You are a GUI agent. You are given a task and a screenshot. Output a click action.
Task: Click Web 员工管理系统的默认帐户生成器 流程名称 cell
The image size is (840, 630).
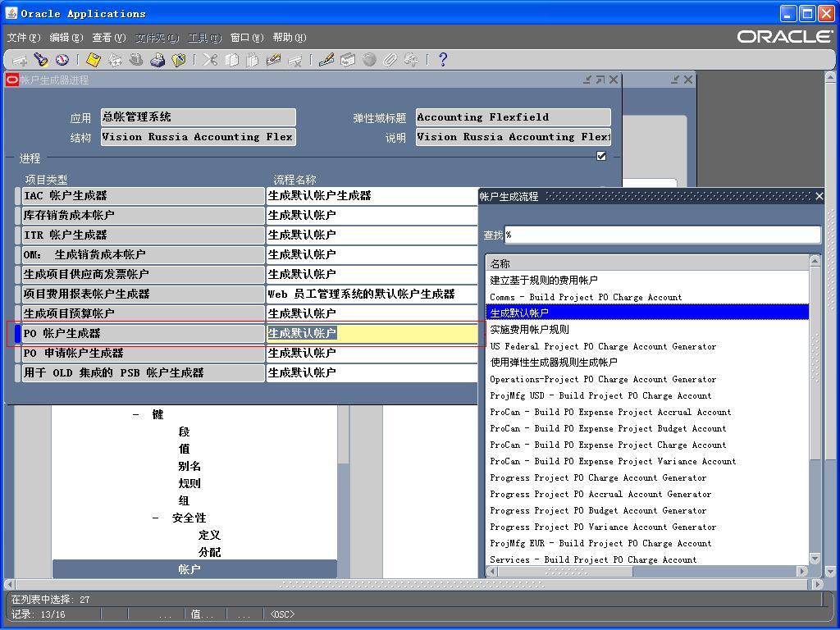pos(372,294)
